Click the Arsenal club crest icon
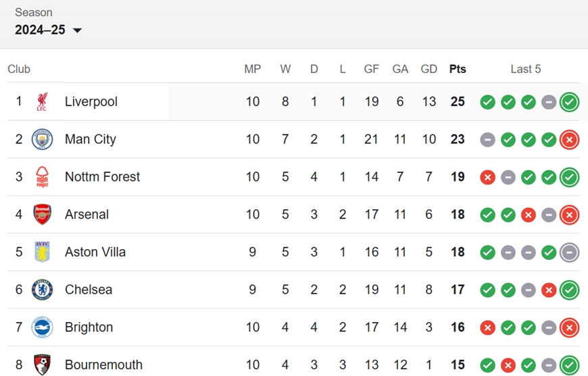Screen dimensions: 588x376 pyautogui.click(x=42, y=214)
